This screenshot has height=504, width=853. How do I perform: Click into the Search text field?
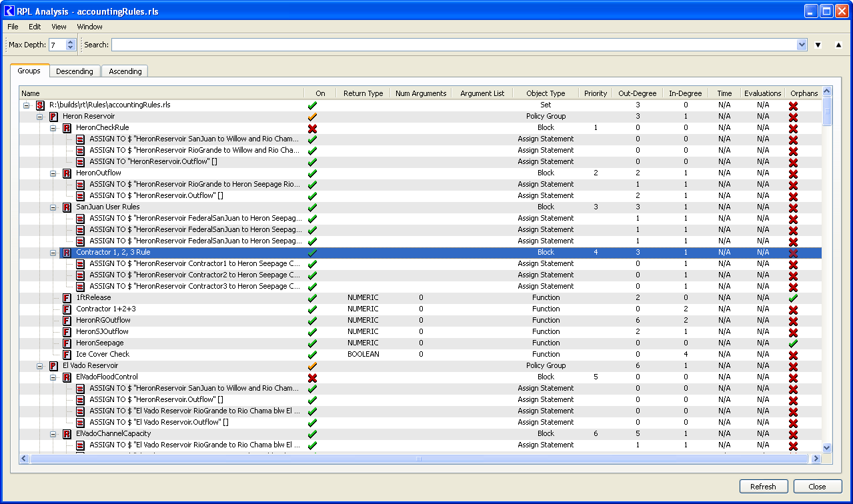click(x=454, y=45)
